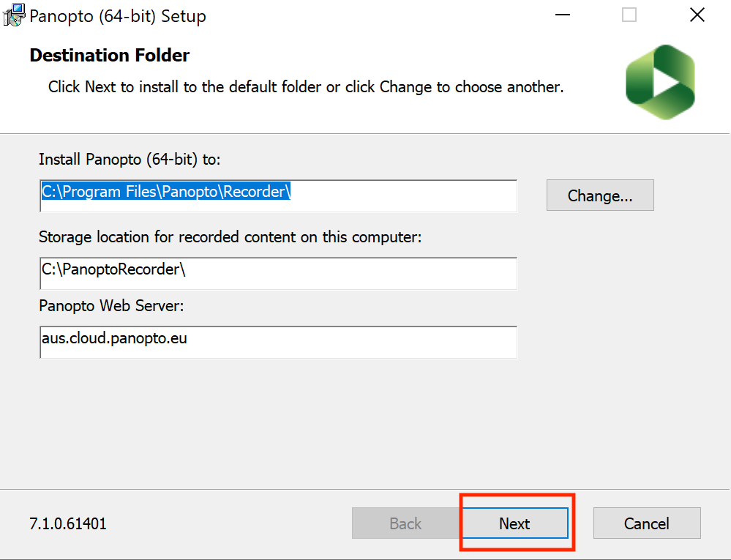Close the Panopto Setup dialog
This screenshot has height=560, width=731.
697,15
